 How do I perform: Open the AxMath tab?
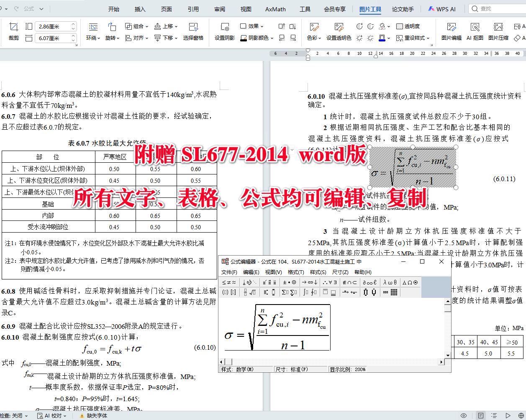coord(275,9)
